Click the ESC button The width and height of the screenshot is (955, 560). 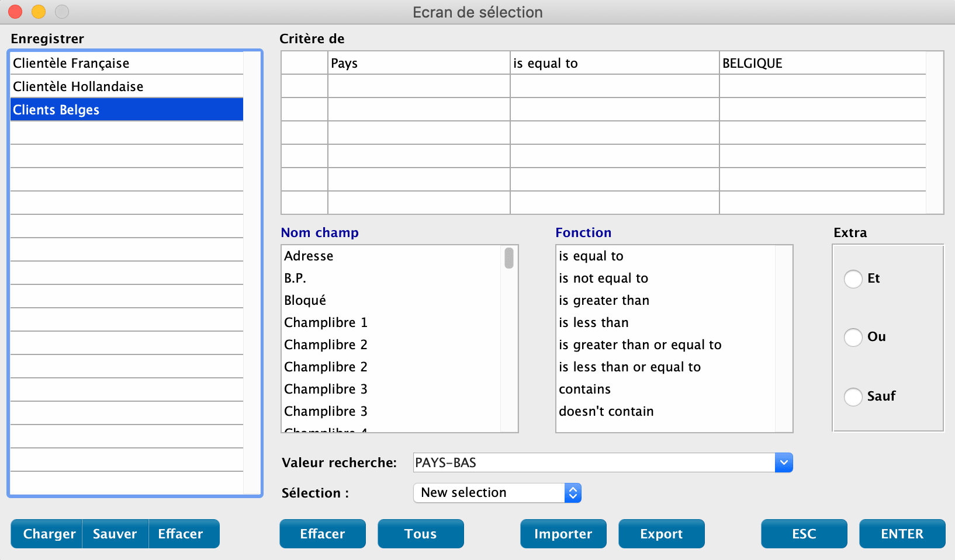pyautogui.click(x=804, y=534)
